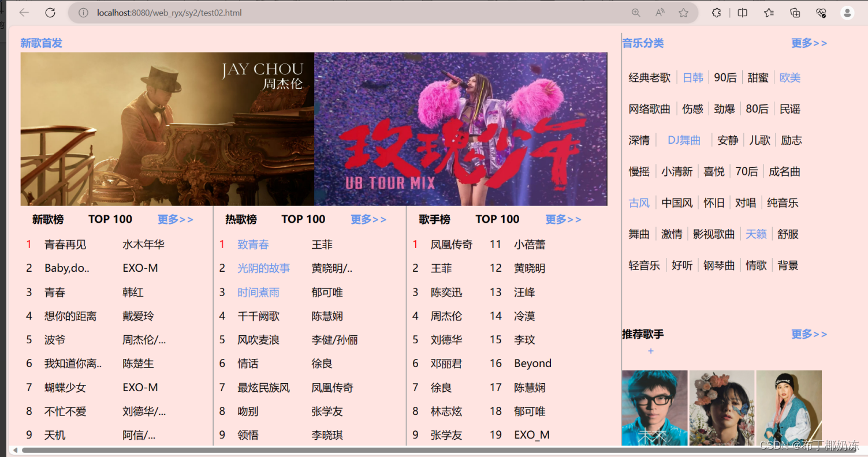Select the 小清新 category

point(677,172)
